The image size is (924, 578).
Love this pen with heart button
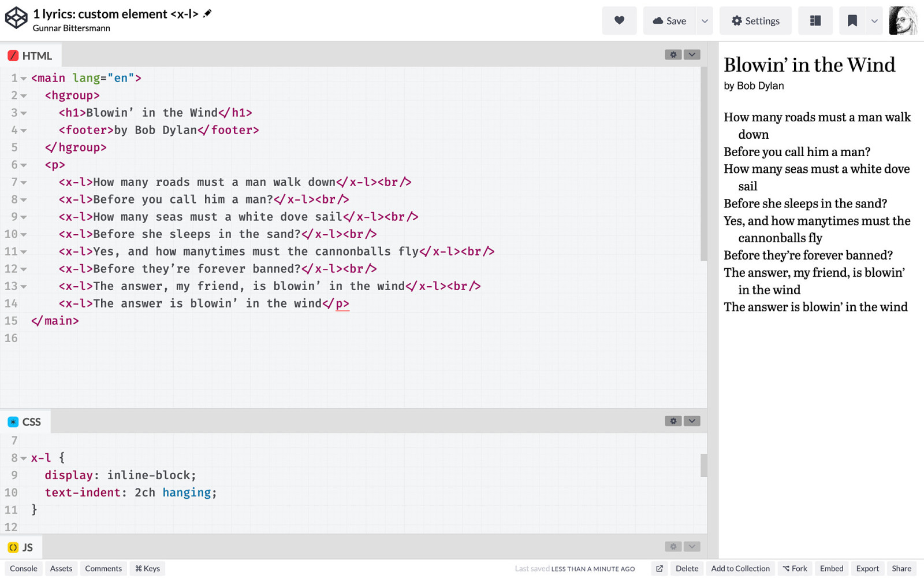click(619, 21)
